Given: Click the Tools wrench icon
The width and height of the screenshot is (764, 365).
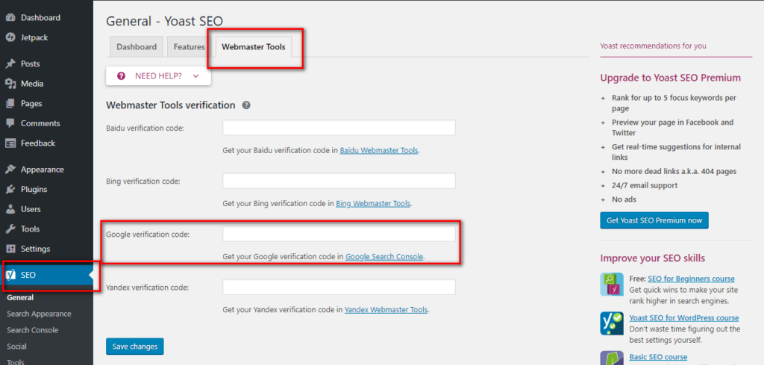Looking at the screenshot, I should coord(11,229).
